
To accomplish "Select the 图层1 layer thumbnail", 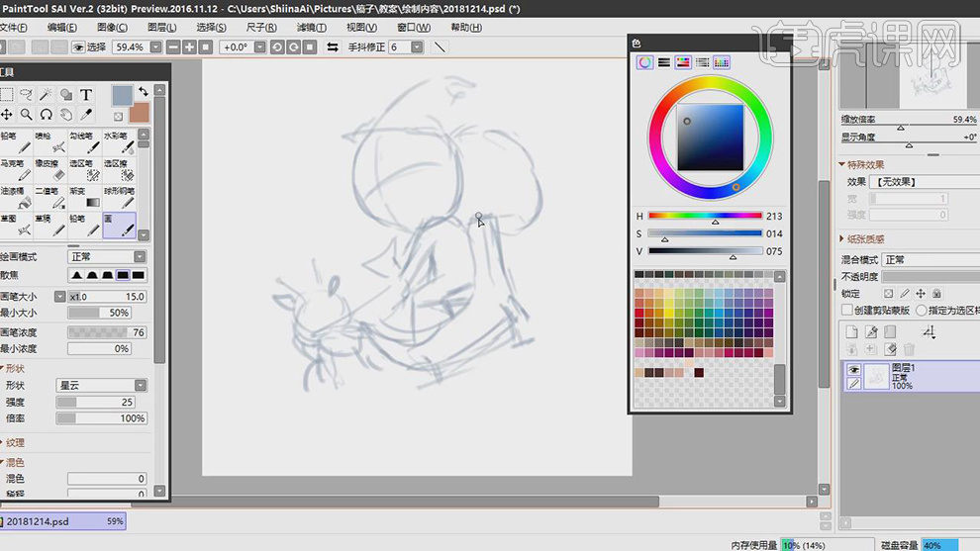I will [876, 377].
